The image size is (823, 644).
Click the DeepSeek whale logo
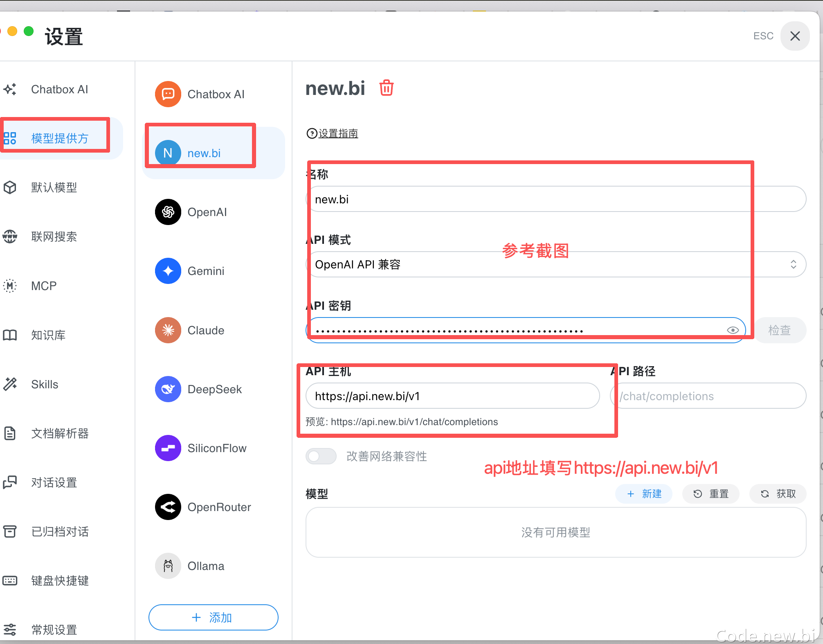click(x=168, y=389)
